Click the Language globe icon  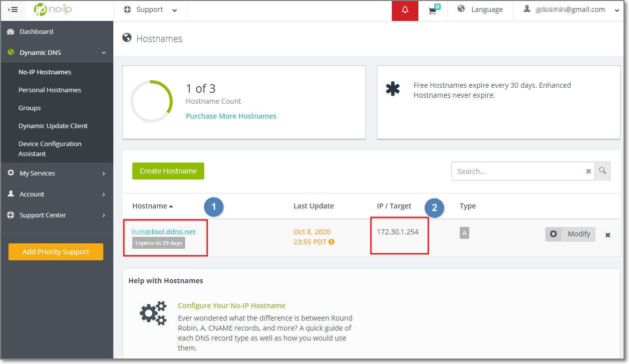tap(461, 9)
